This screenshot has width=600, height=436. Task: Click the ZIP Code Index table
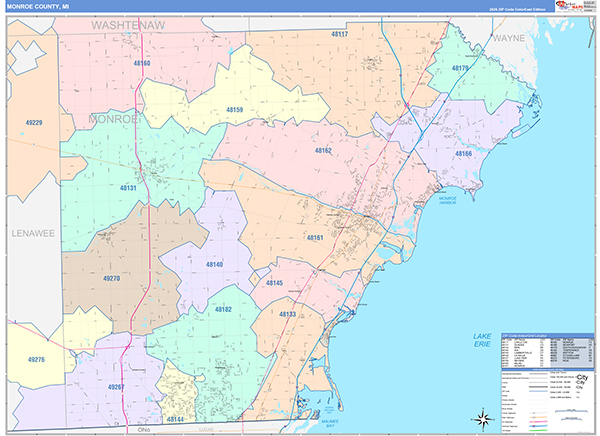click(x=548, y=350)
